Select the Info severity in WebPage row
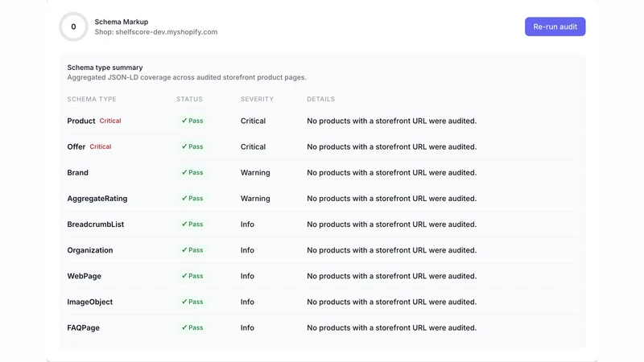Screen dimensions: 644x362 [247, 276]
